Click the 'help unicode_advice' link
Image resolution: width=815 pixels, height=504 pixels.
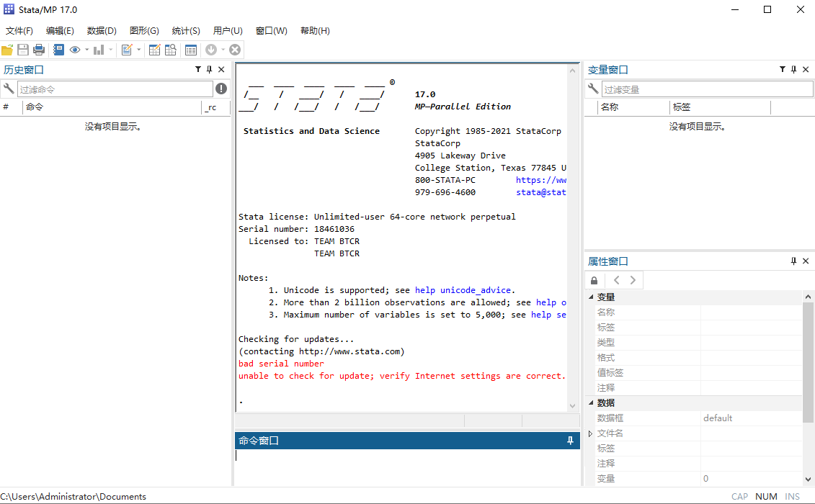(463, 290)
